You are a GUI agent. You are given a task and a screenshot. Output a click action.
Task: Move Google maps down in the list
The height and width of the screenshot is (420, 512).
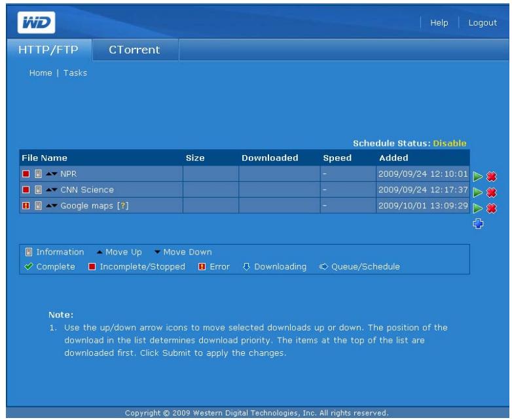click(54, 205)
